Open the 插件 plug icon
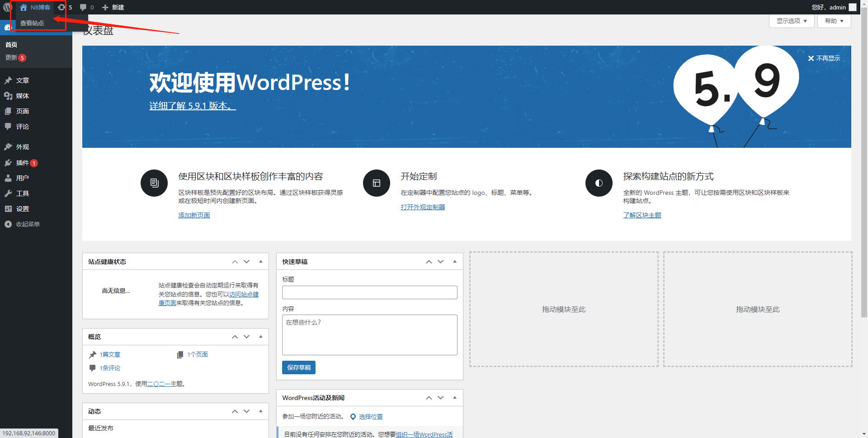 (x=8, y=163)
